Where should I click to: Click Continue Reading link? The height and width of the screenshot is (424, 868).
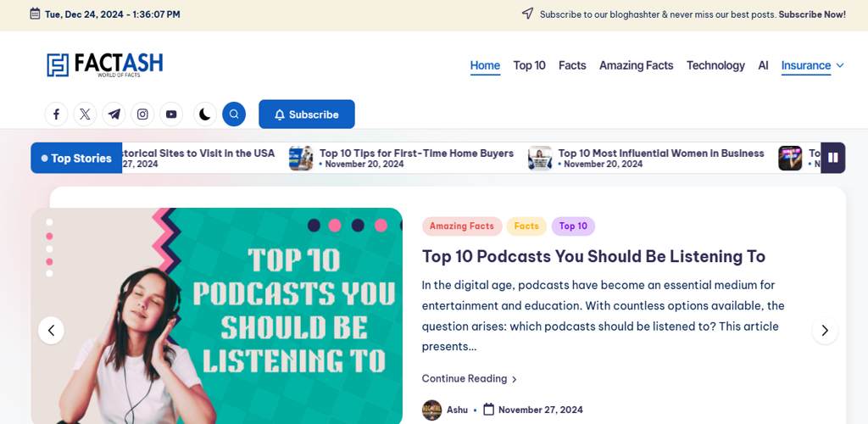(x=470, y=378)
